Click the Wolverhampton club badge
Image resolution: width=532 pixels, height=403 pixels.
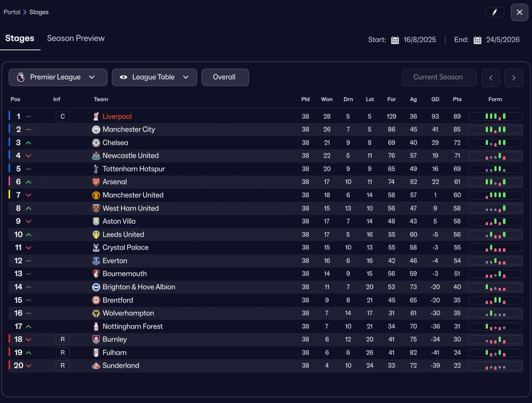coord(96,313)
